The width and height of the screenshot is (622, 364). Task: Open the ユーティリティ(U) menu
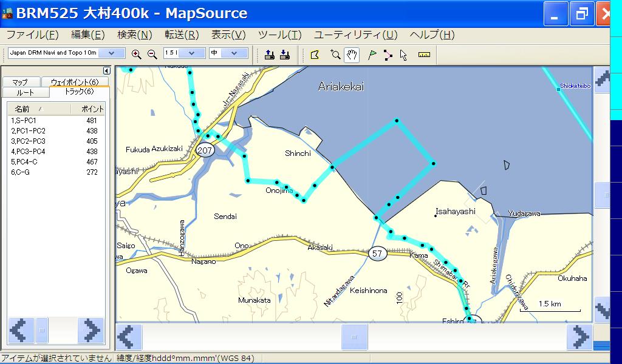[355, 35]
